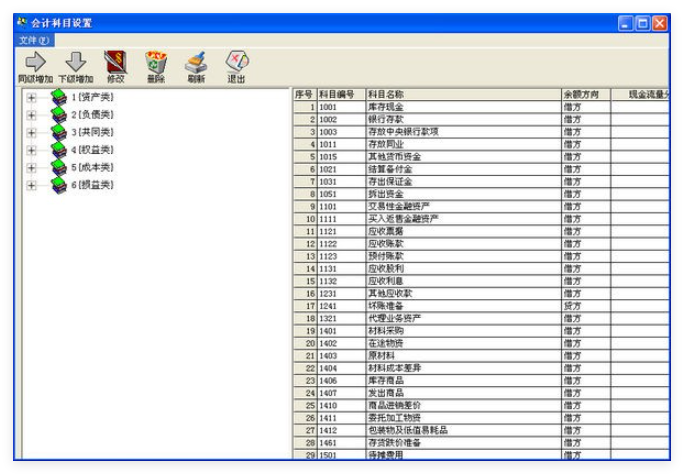Click the book icon beside 2 [负债类]
Viewport: 684px width, 474px height.
click(58, 115)
